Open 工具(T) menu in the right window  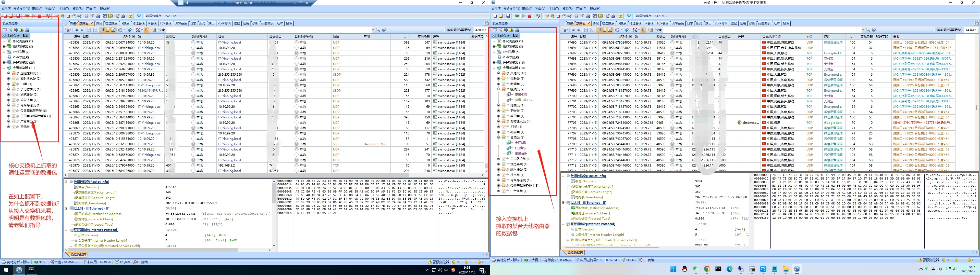[x=554, y=8]
